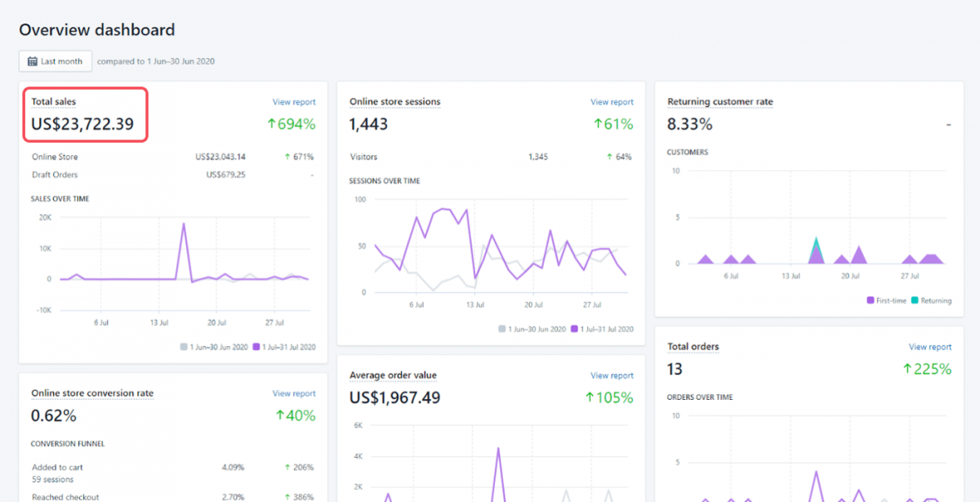Click purple 1 Jul–31 Jul 2020 swatch in sales legend
The image size is (980, 502).
(256, 347)
